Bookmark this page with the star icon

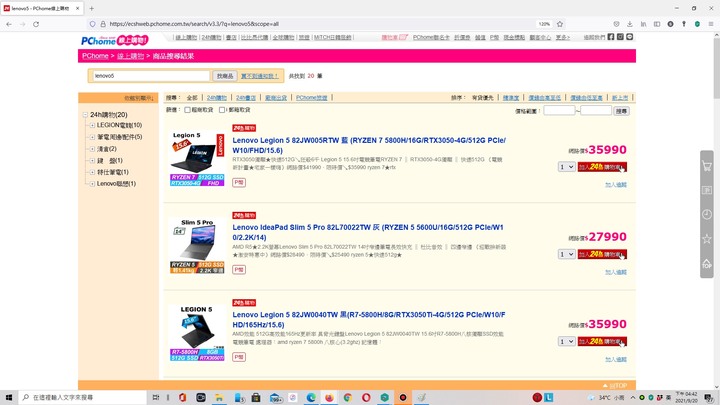click(x=560, y=24)
